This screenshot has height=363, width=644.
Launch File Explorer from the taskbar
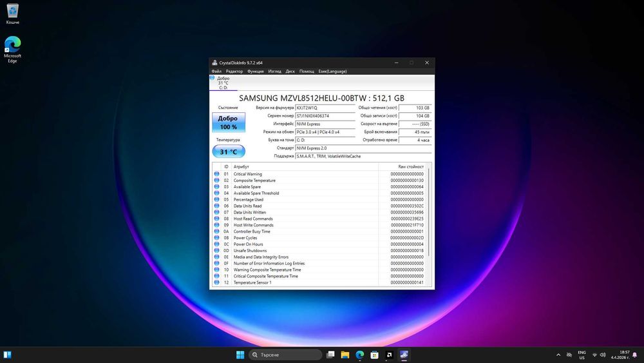click(345, 355)
